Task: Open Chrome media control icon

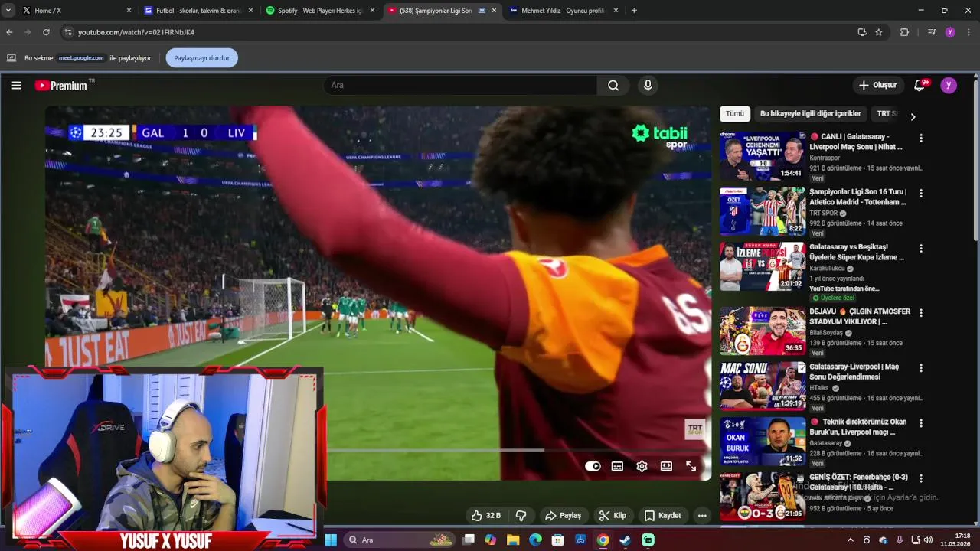Action: (x=932, y=32)
